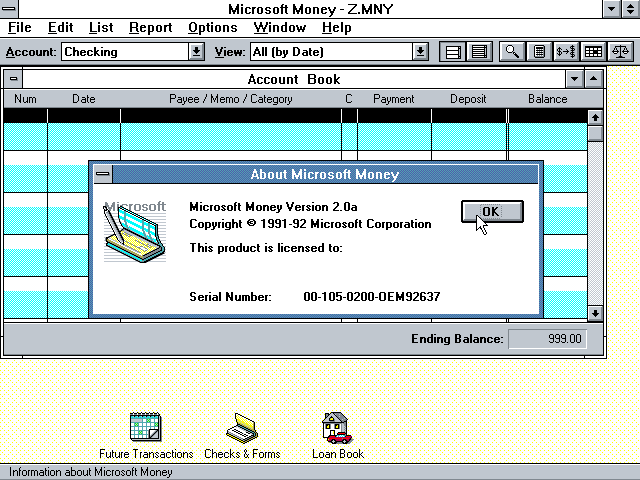Click the split transactions arrows toolbar icon
Viewport: 640px width, 480px height.
point(566,51)
